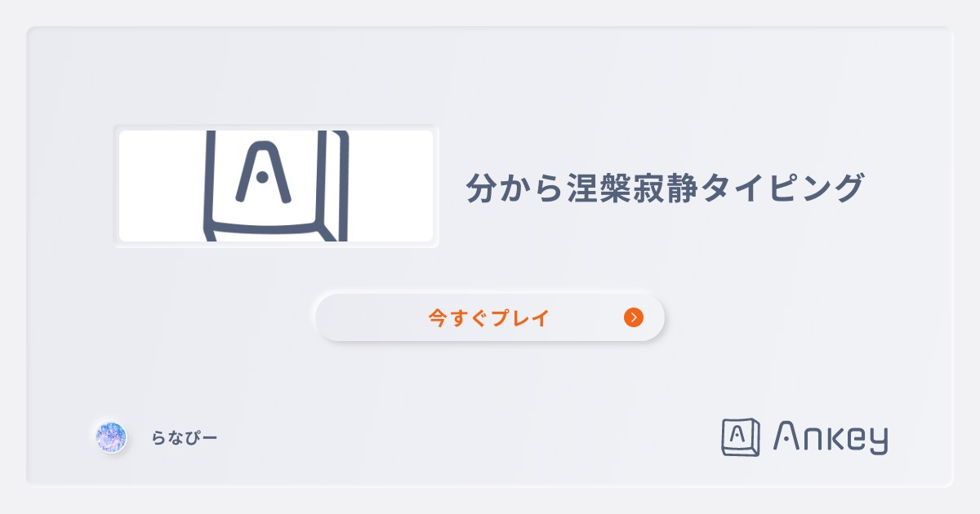This screenshot has width=980, height=514.
Task: Click the らなぴー round avatar icon
Action: (110, 437)
